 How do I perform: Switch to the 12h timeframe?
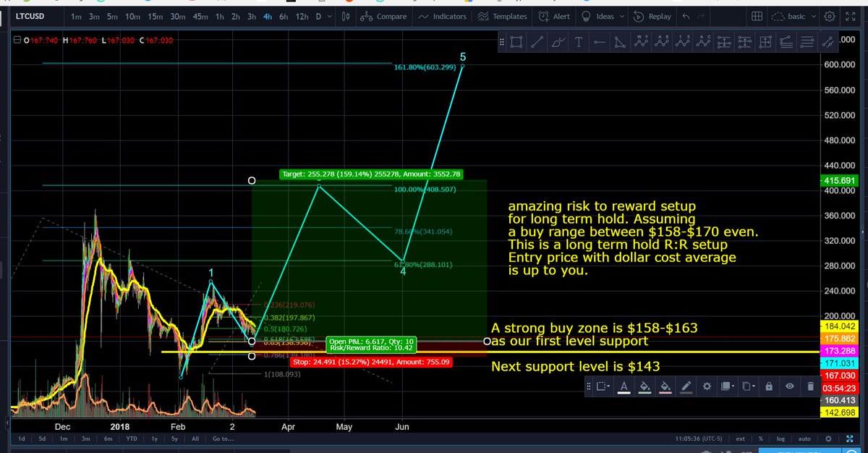point(302,16)
